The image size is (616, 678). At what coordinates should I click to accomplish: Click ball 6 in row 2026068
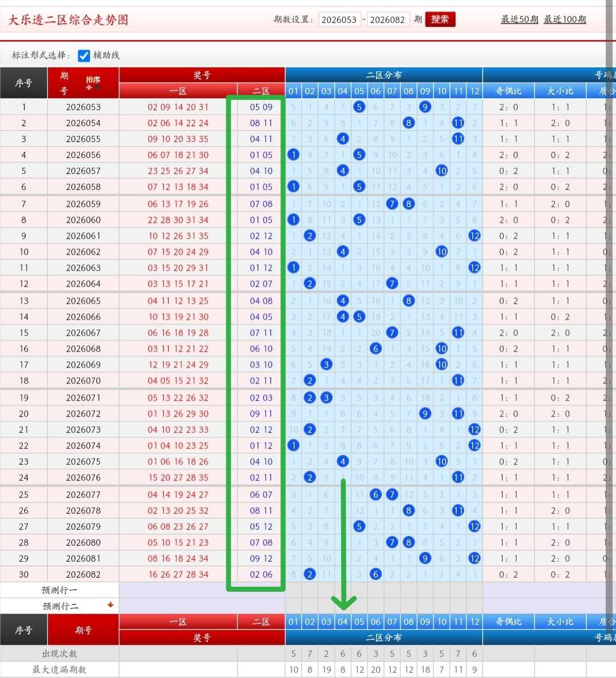[376, 349]
